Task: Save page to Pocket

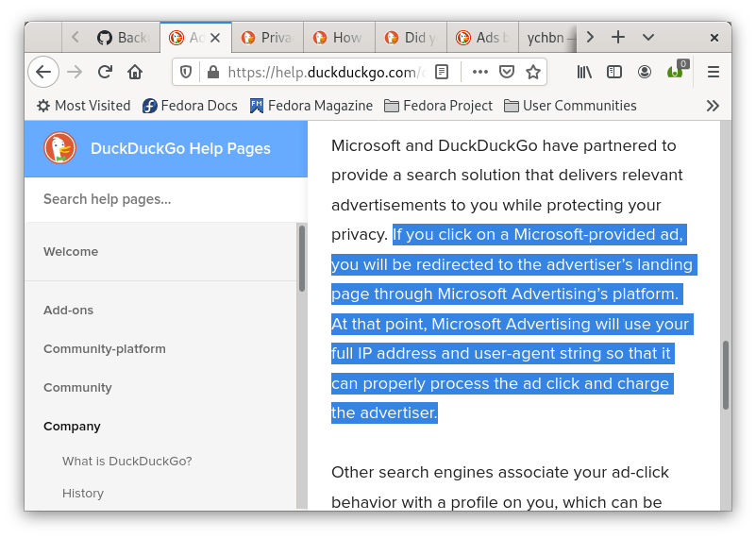Action: [x=507, y=72]
